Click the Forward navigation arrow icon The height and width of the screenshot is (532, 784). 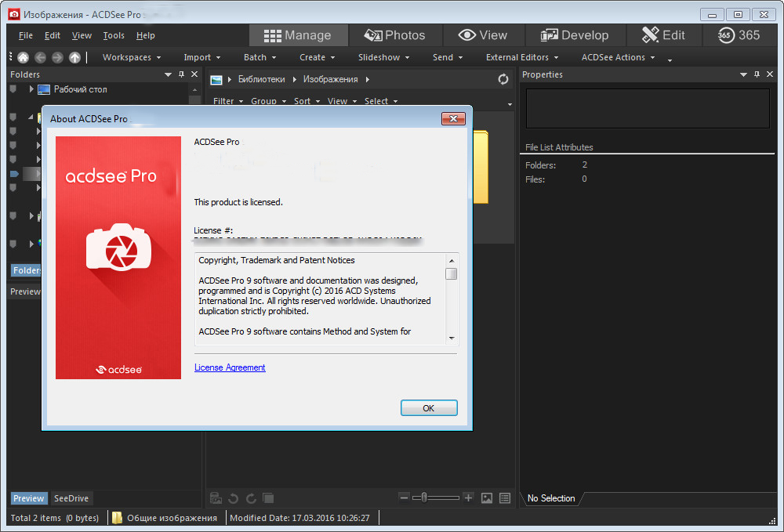[57, 57]
